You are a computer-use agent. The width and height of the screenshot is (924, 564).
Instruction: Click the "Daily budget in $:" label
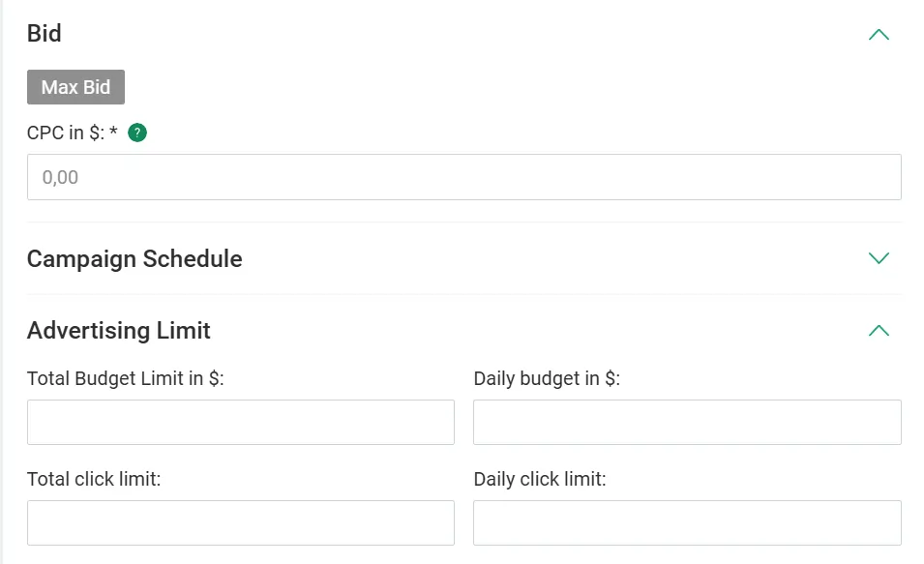point(547,379)
